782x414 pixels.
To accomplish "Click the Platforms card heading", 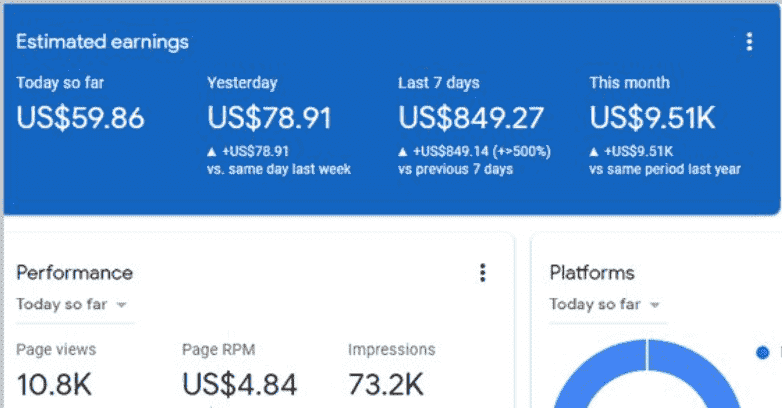I will pyautogui.click(x=592, y=273).
